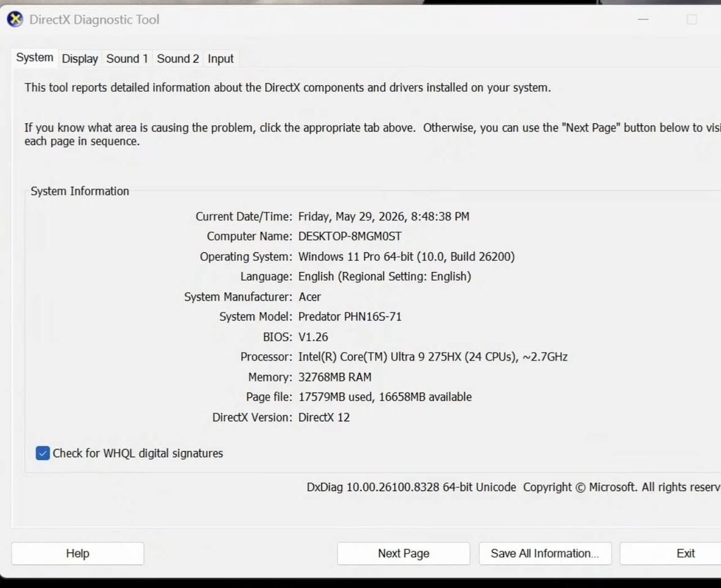
Task: Click memory value 32768MB RAM
Action: [x=334, y=377]
